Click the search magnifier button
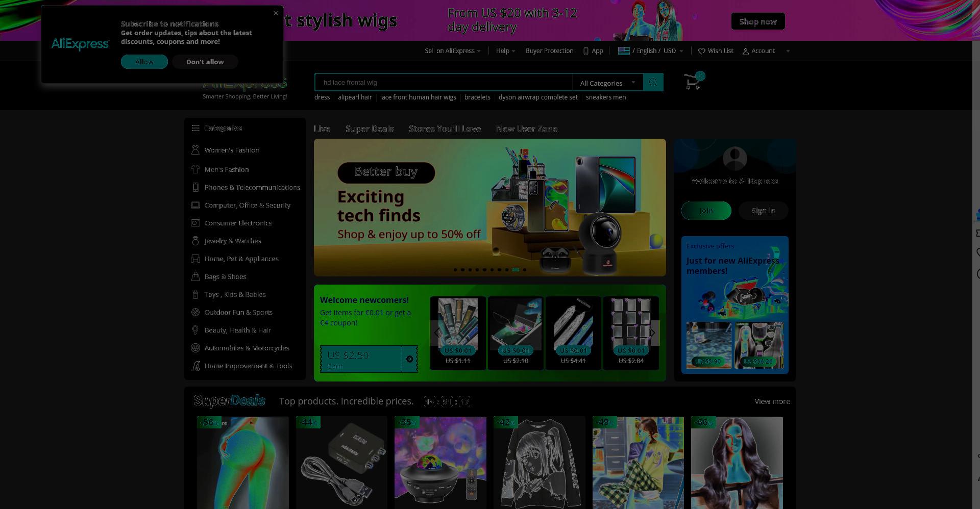This screenshot has height=509, width=980. (653, 82)
